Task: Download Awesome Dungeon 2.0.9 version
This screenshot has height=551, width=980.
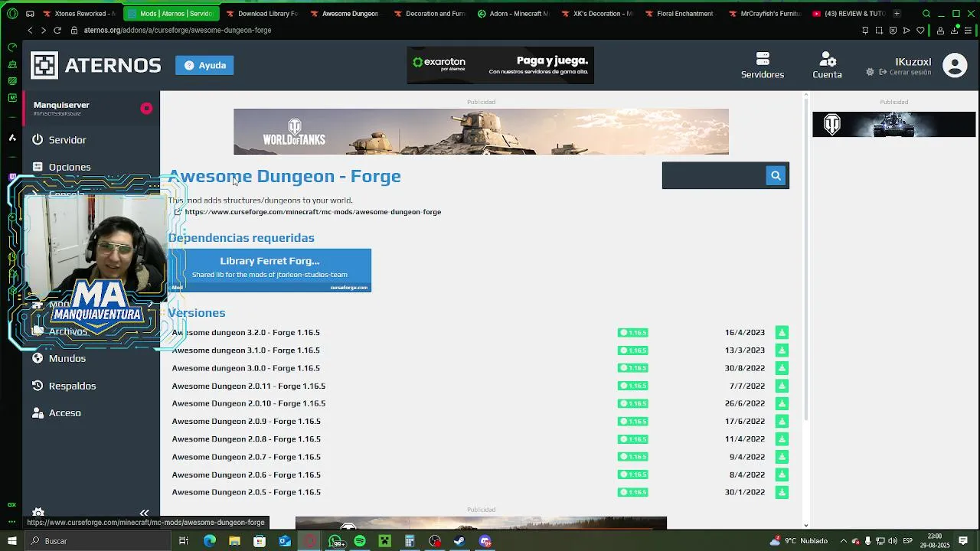Action: point(782,421)
